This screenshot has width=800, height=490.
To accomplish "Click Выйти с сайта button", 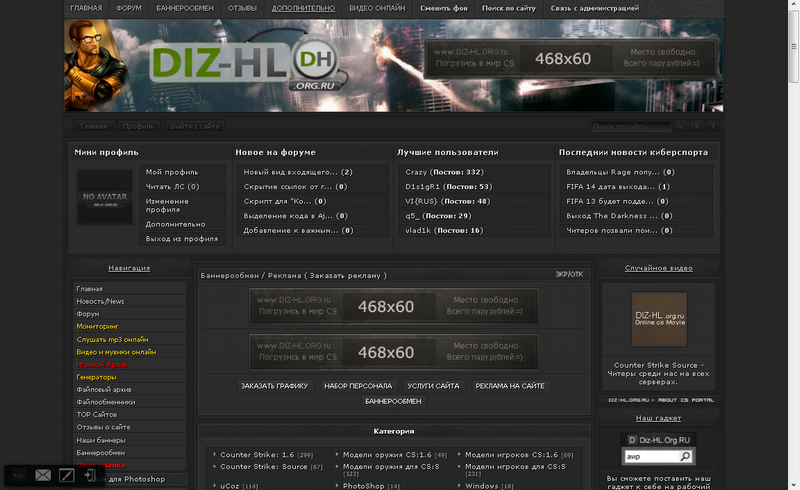I will (194, 126).
